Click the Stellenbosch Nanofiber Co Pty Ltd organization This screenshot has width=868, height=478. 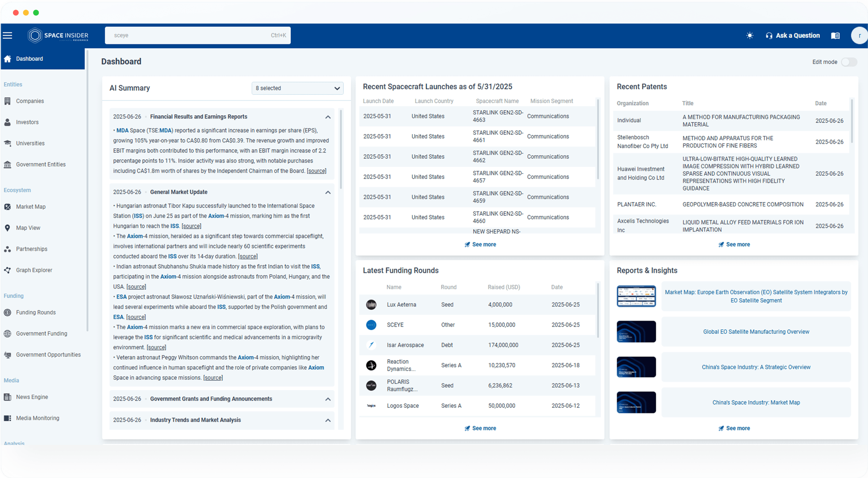(x=643, y=142)
